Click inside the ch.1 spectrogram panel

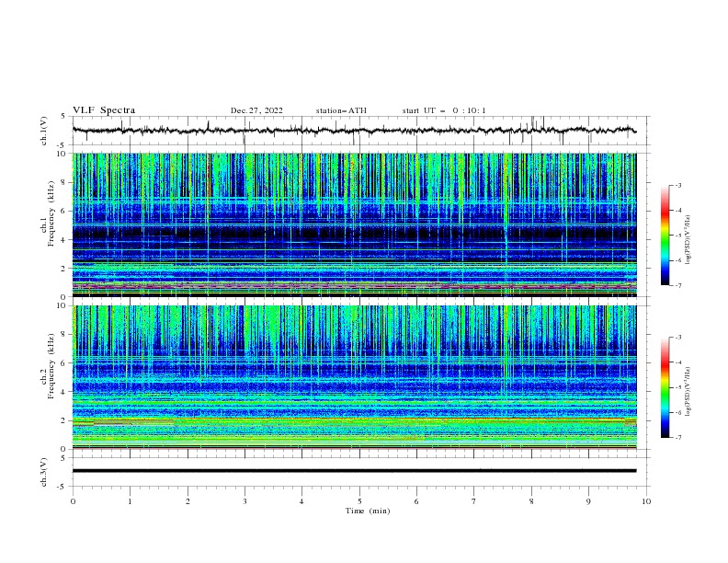(354, 224)
